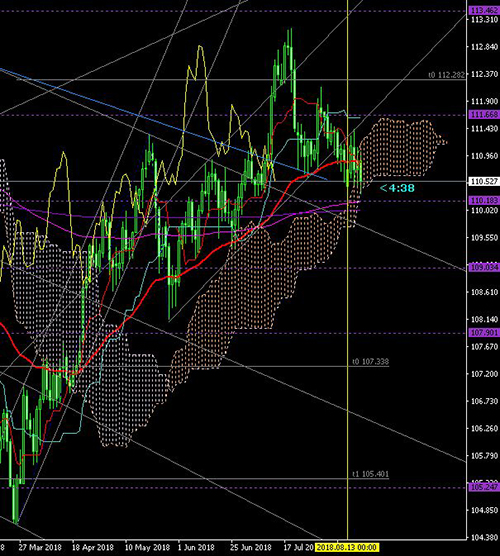Screen dimensions: 500x556
Task: Click the current price label 110.527
Action: tap(484, 182)
